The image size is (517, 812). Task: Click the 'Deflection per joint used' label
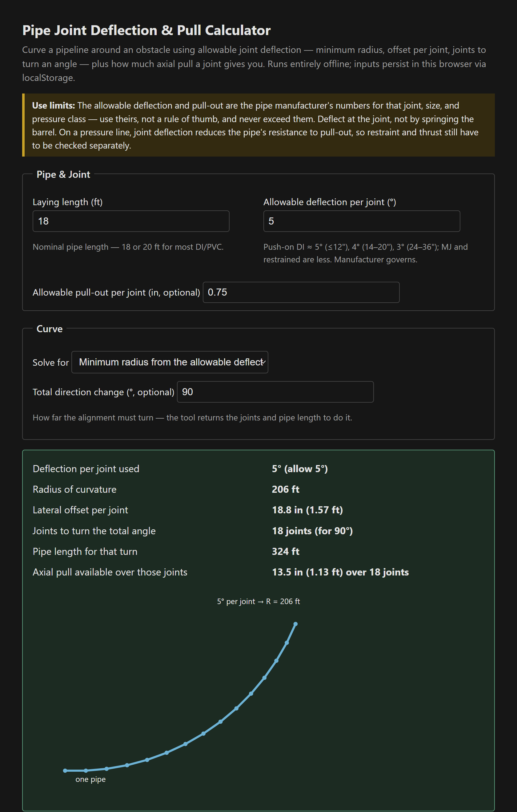click(86, 469)
